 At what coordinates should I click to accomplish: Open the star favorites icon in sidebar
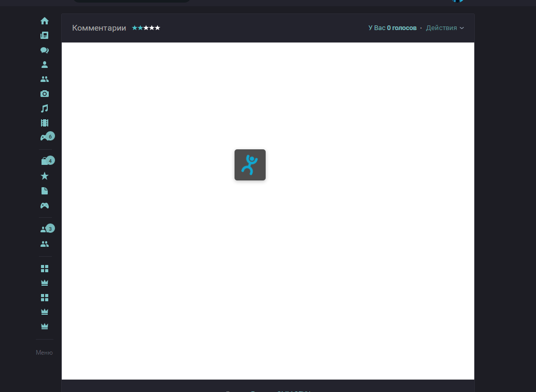45,176
